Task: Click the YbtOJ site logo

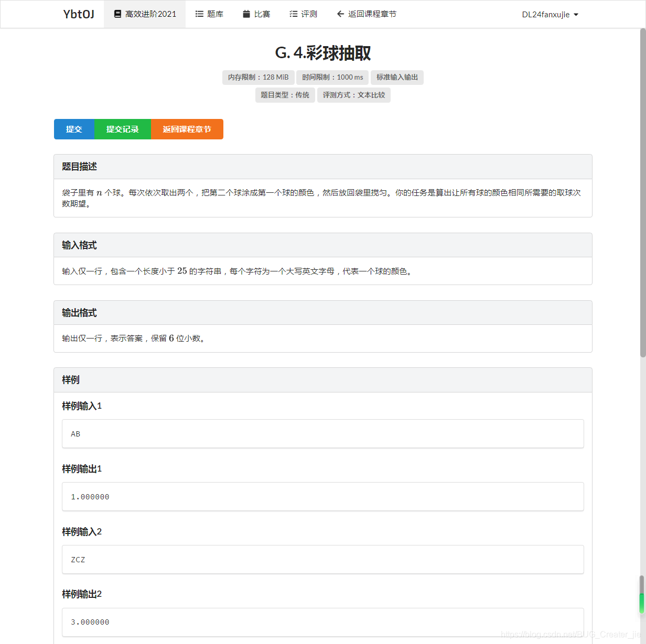Action: pos(79,14)
